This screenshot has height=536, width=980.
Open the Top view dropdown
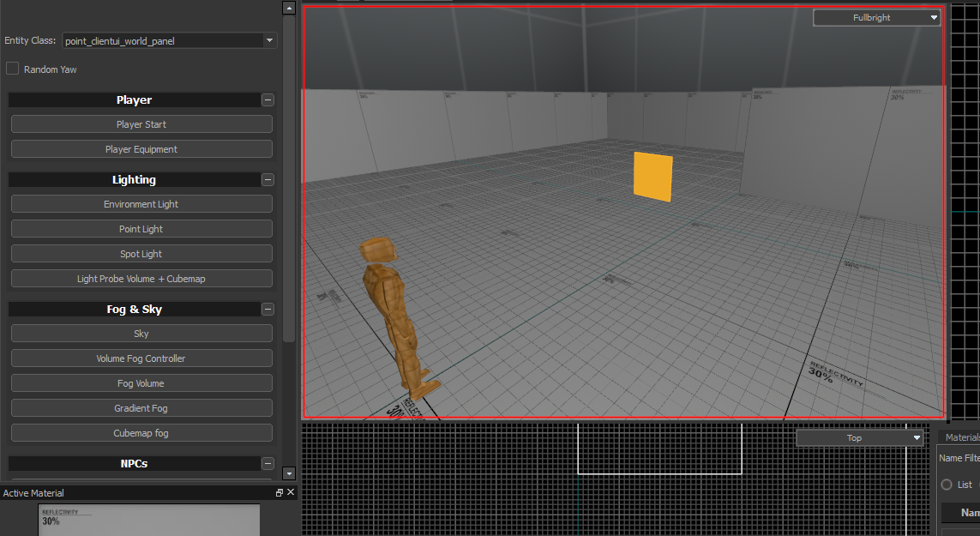859,438
